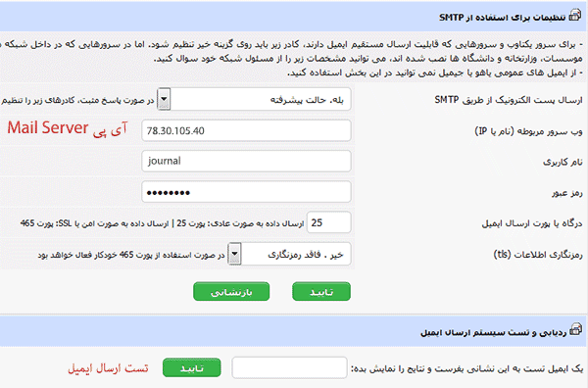Screen dimensions: 588x388
Task: Click the empty test email address field
Action: click(x=289, y=367)
